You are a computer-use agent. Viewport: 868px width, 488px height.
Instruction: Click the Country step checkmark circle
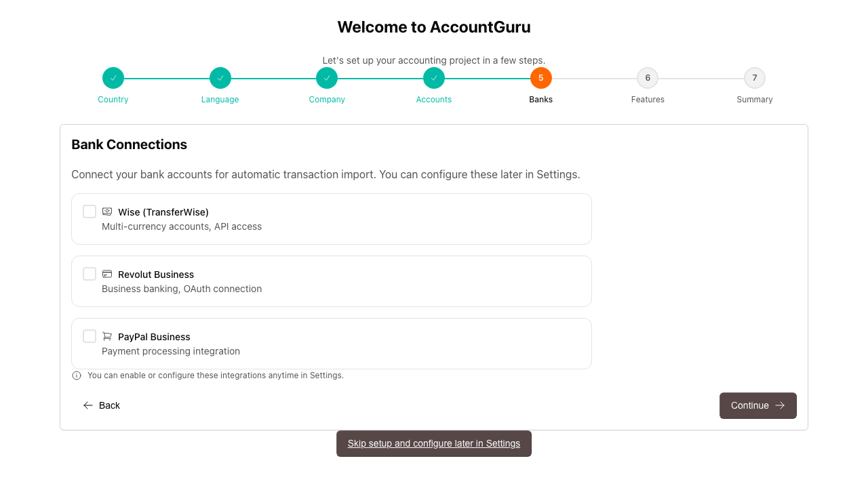[x=113, y=78]
